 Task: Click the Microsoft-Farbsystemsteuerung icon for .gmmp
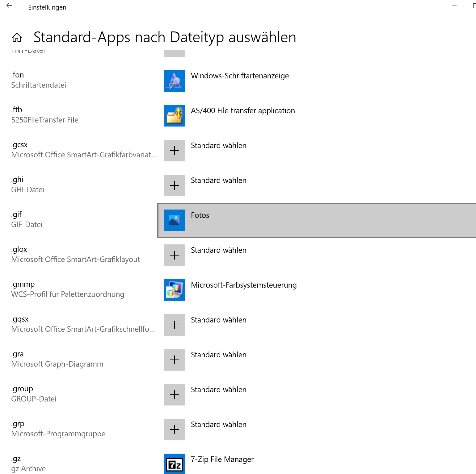pyautogui.click(x=174, y=290)
